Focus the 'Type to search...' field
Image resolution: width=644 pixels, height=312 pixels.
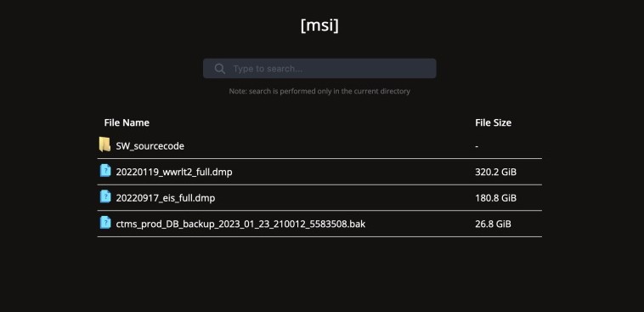pyautogui.click(x=319, y=68)
